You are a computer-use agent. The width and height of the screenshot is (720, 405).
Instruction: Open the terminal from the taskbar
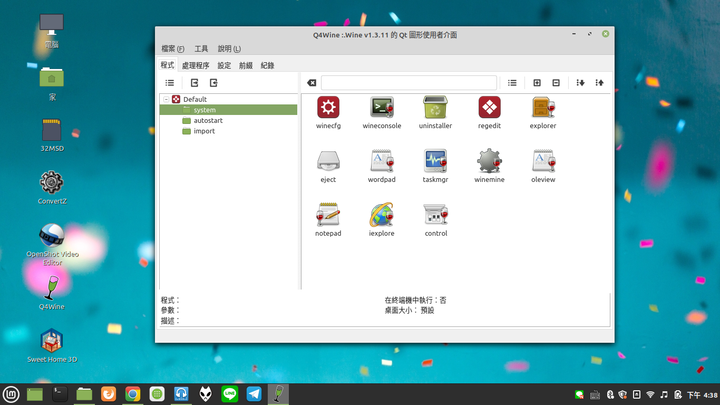pos(60,394)
